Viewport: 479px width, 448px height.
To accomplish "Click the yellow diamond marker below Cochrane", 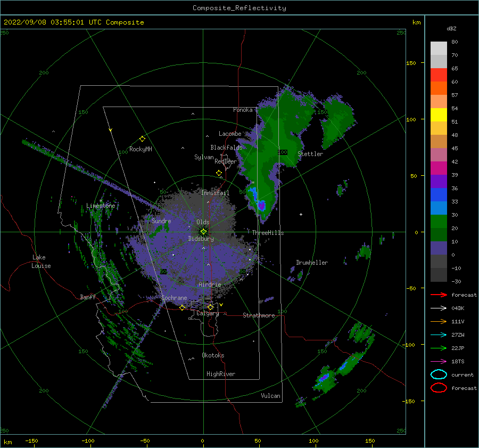I will coord(183,307).
